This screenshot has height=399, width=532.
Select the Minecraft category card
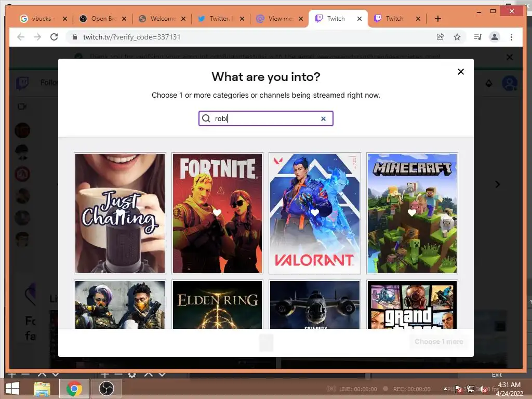coord(412,213)
